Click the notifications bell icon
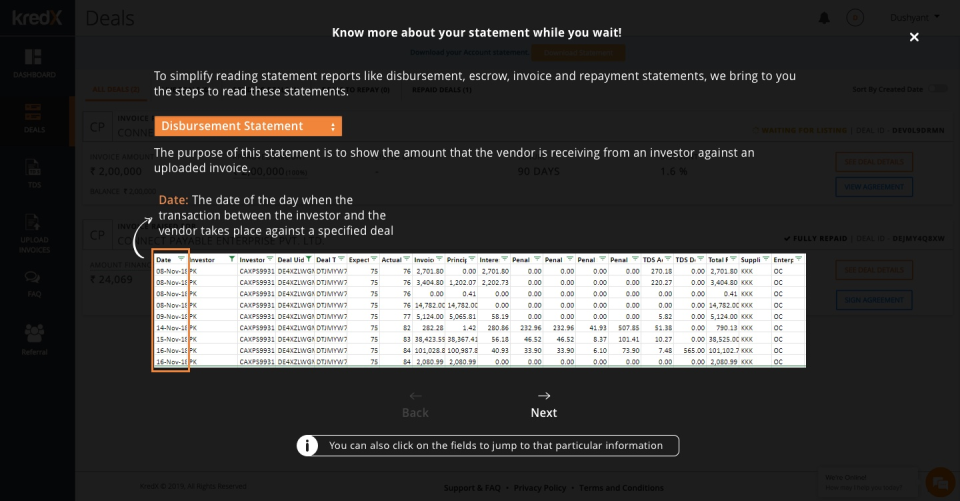This screenshot has width=960, height=501. (824, 18)
